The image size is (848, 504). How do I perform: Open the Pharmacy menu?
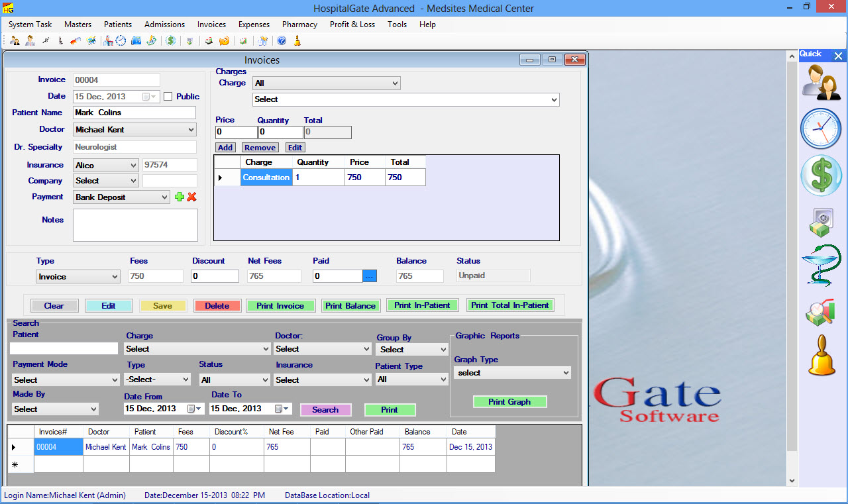299,25
